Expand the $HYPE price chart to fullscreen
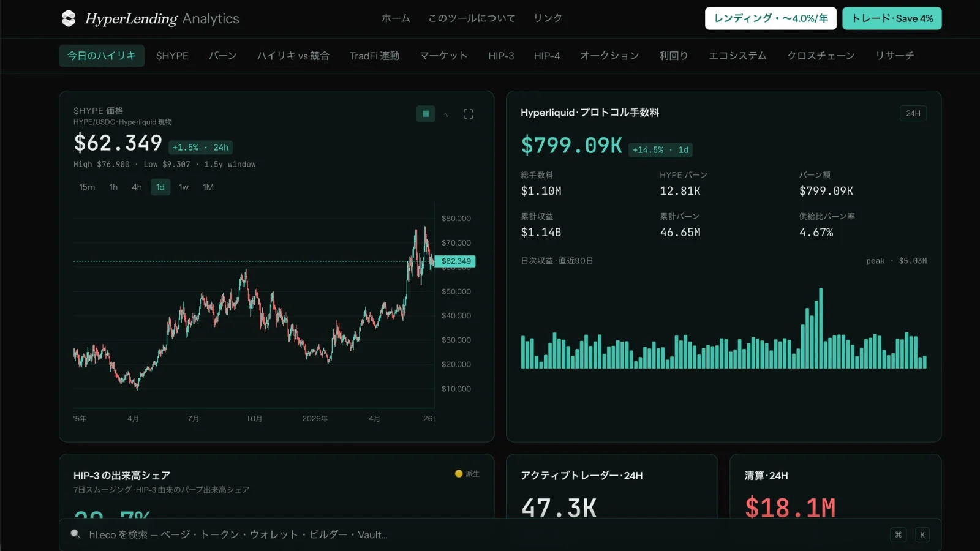Image resolution: width=980 pixels, height=551 pixels. tap(469, 114)
